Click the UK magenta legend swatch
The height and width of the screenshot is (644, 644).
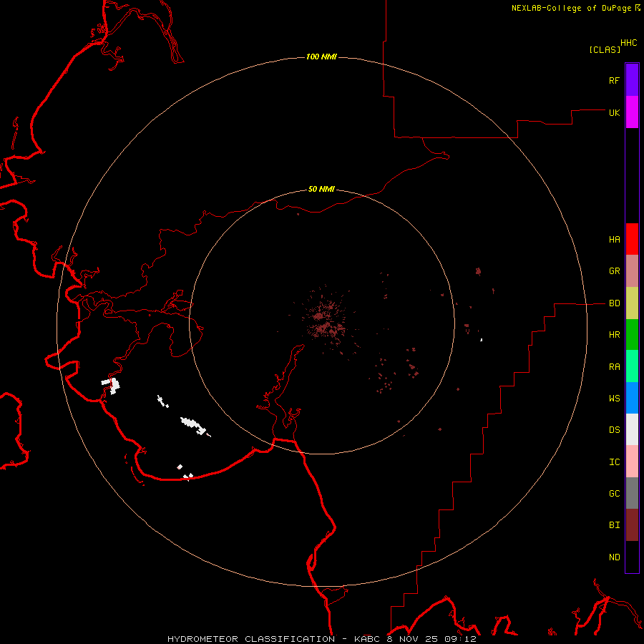coord(632,112)
